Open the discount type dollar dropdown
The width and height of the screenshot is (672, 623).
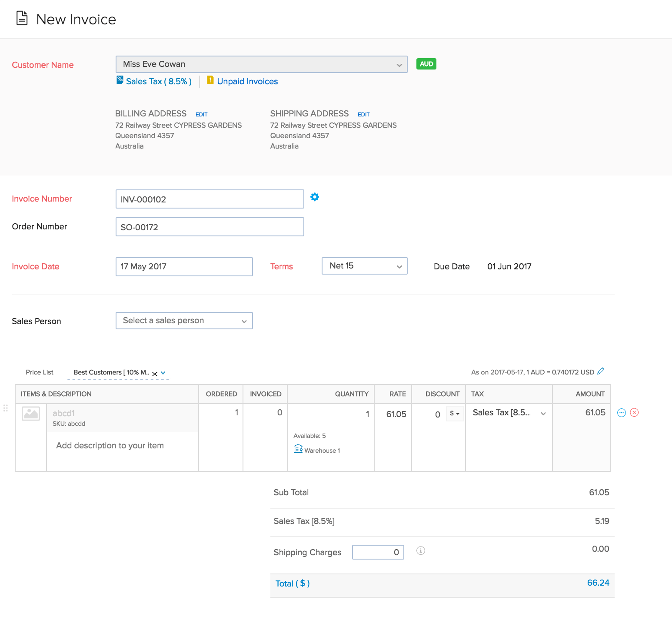tap(455, 414)
